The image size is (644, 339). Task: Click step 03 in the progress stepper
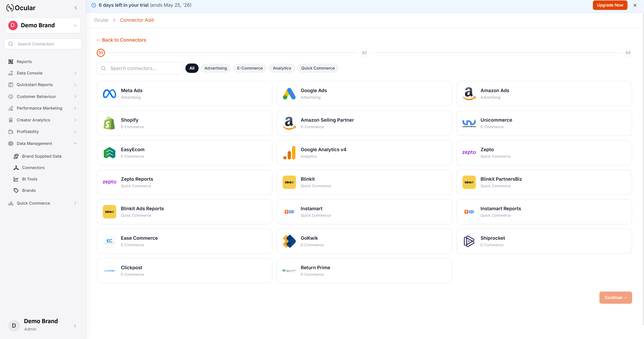click(x=628, y=53)
